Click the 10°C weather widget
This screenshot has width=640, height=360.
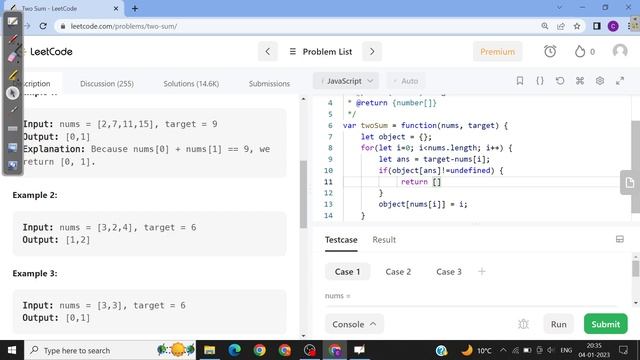[476, 350]
